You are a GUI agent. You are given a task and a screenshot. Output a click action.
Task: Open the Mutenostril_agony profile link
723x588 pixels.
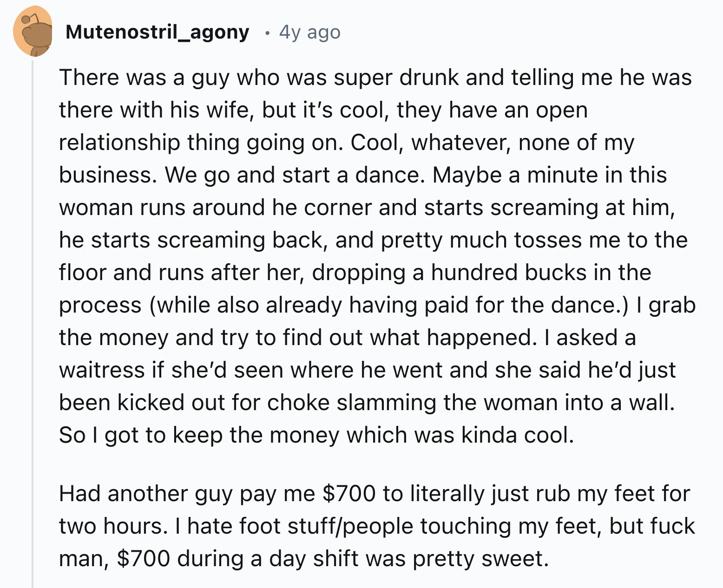[x=158, y=32]
